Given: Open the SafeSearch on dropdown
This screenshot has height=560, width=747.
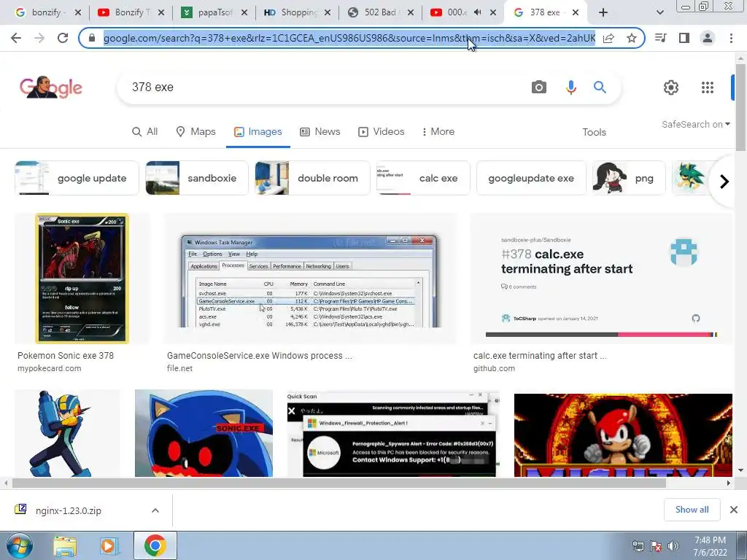Looking at the screenshot, I should pyautogui.click(x=695, y=124).
